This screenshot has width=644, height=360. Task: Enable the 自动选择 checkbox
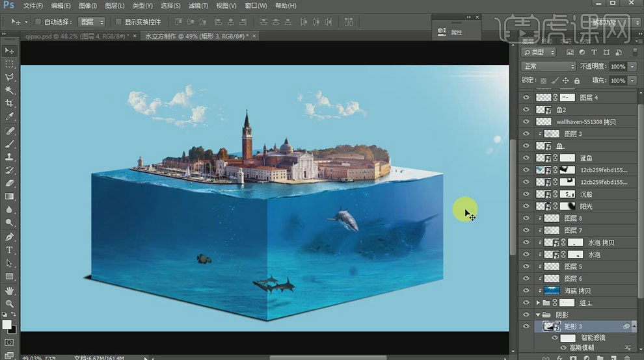click(x=38, y=21)
